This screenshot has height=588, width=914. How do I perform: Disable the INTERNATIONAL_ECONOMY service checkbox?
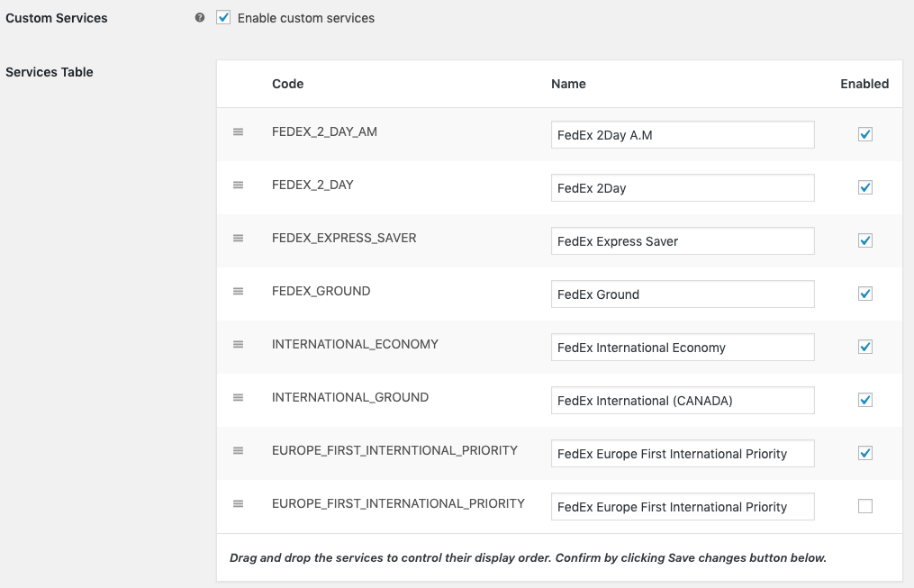(865, 347)
